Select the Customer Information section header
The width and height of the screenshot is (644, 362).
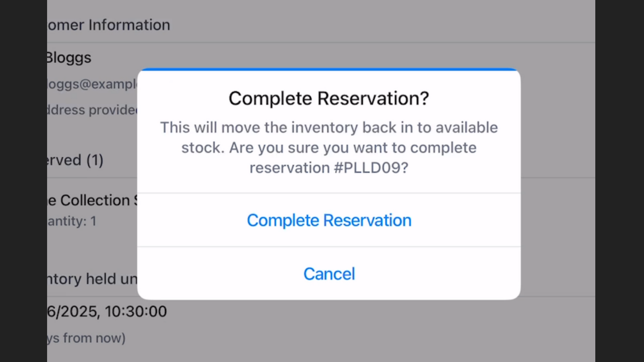pos(109,25)
